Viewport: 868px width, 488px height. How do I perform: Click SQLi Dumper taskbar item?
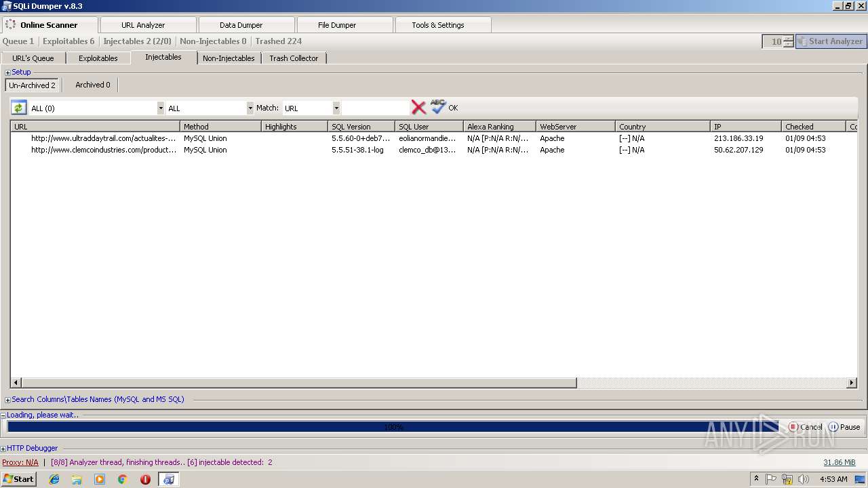pyautogui.click(x=168, y=479)
